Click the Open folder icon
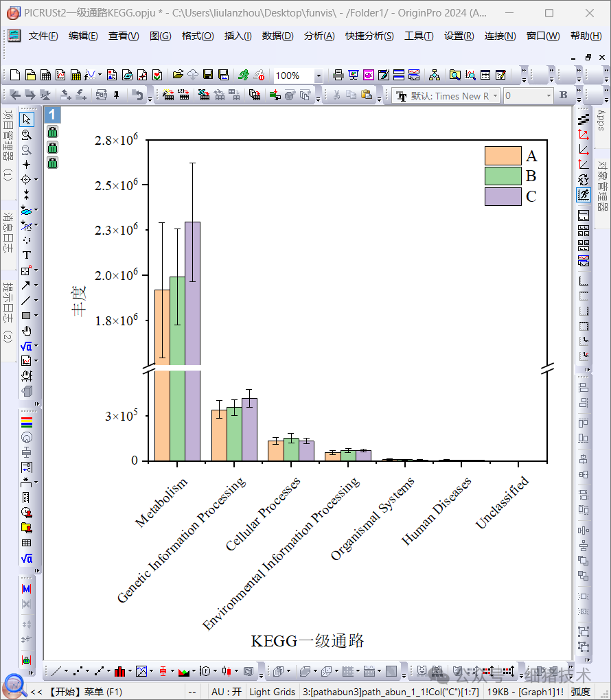The width and height of the screenshot is (611, 700). pyautogui.click(x=178, y=75)
